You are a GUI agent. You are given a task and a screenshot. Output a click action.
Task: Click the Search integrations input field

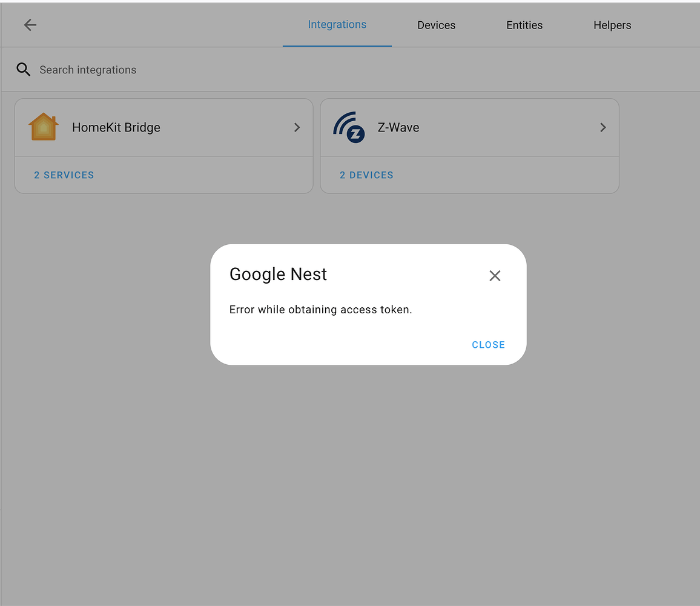(x=88, y=69)
